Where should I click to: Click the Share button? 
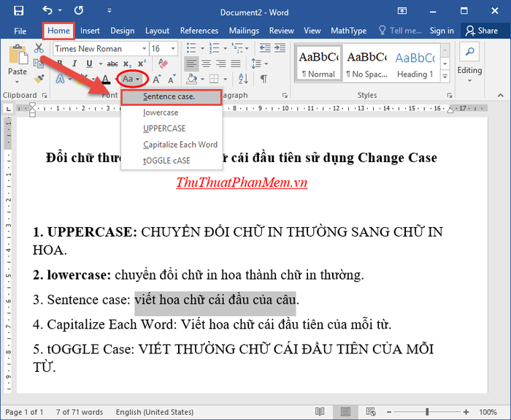click(x=481, y=31)
